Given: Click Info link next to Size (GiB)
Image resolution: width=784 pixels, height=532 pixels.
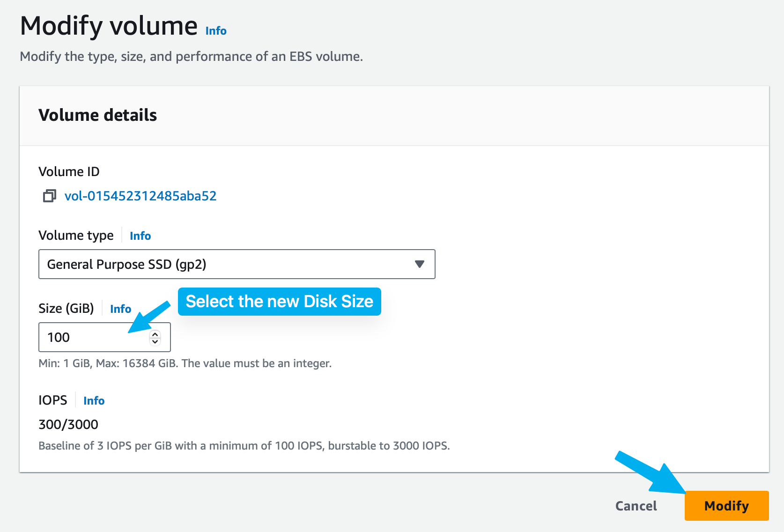Looking at the screenshot, I should pyautogui.click(x=120, y=309).
